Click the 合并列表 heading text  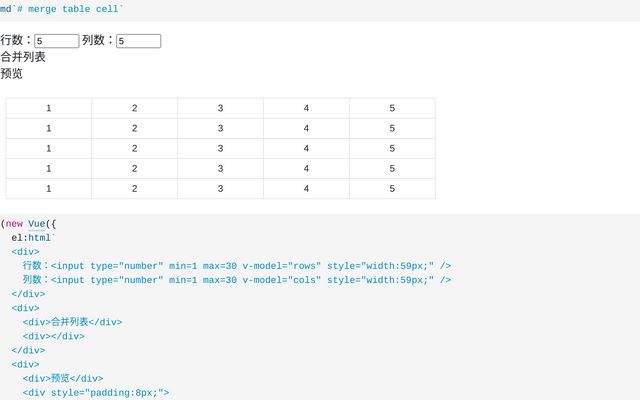[23, 57]
